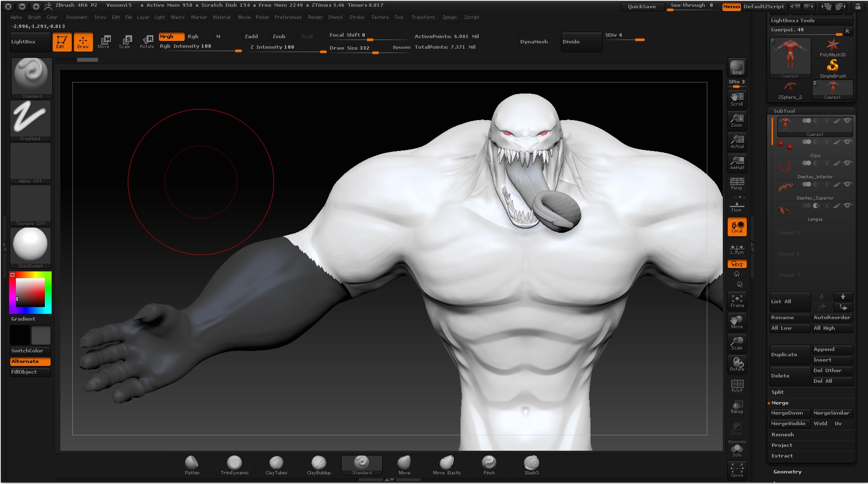
Task: Click the LightBox button
Action: coord(30,42)
